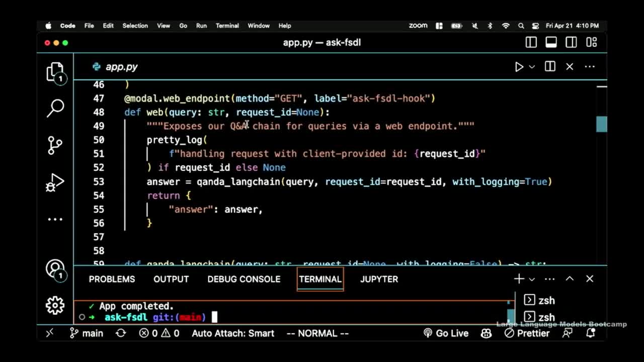Click the main branch indicator in status bar
644x362 pixels.
86,333
